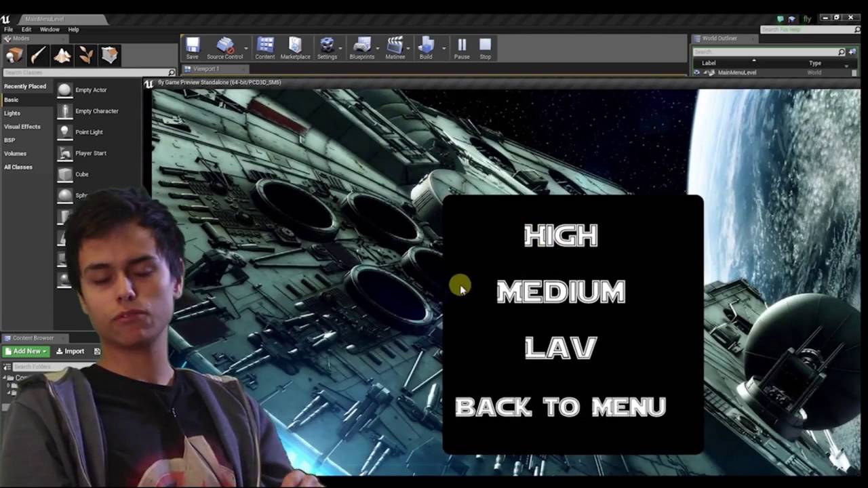Open the File menu
The width and height of the screenshot is (868, 488).
[x=8, y=30]
